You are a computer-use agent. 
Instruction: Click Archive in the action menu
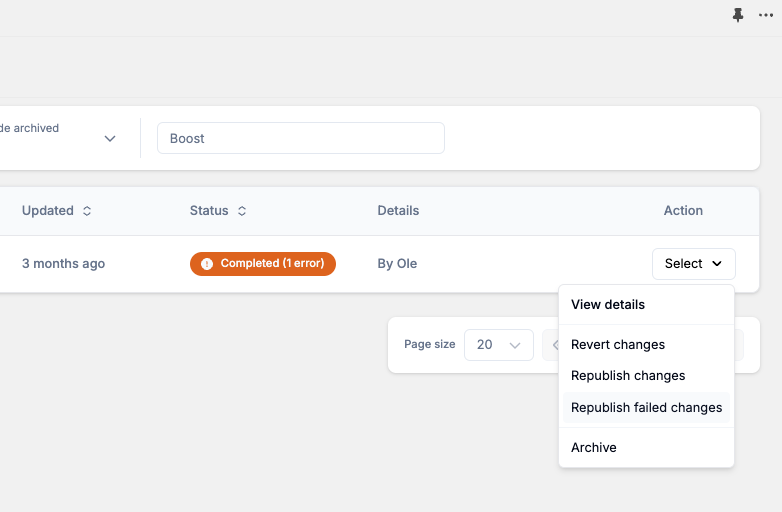(594, 448)
